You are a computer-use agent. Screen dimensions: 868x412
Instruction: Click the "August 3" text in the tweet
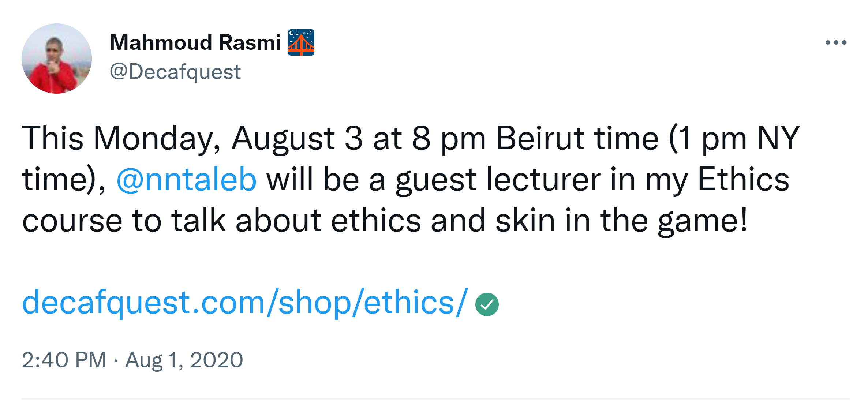point(297,138)
